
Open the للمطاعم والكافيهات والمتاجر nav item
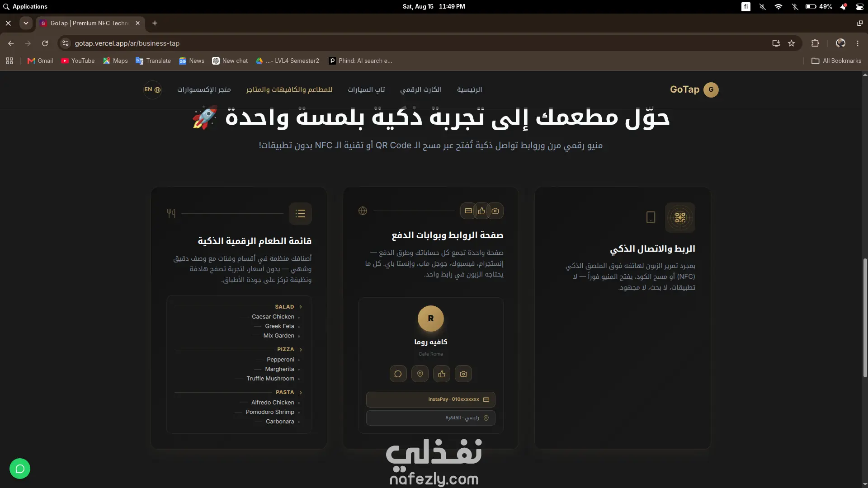point(289,89)
